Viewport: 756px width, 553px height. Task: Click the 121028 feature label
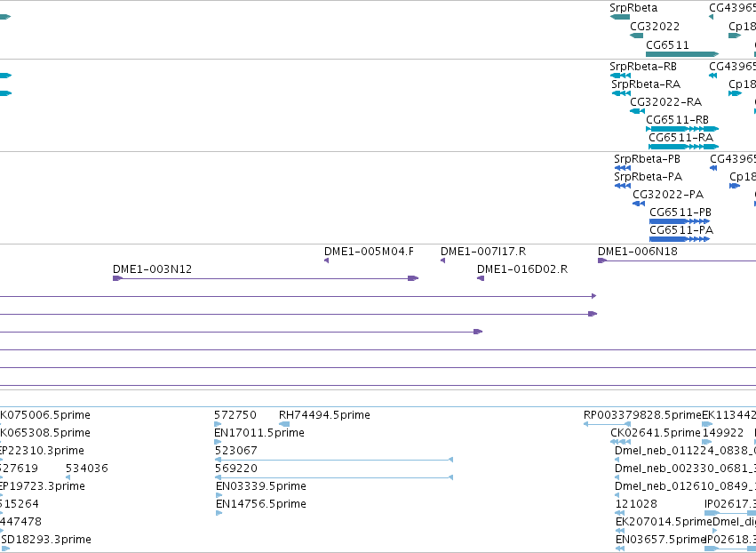click(636, 505)
